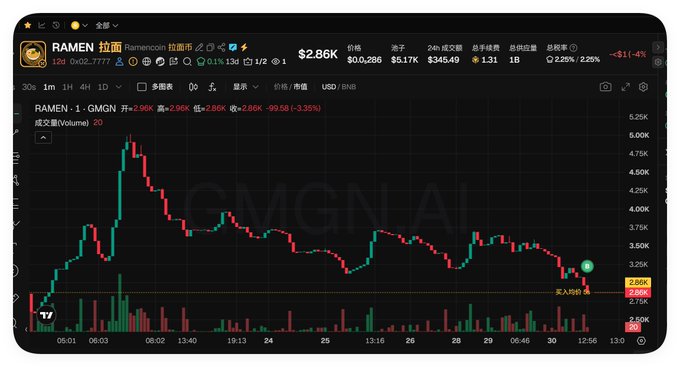
Task: Select USD as the chart currency
Action: (329, 87)
